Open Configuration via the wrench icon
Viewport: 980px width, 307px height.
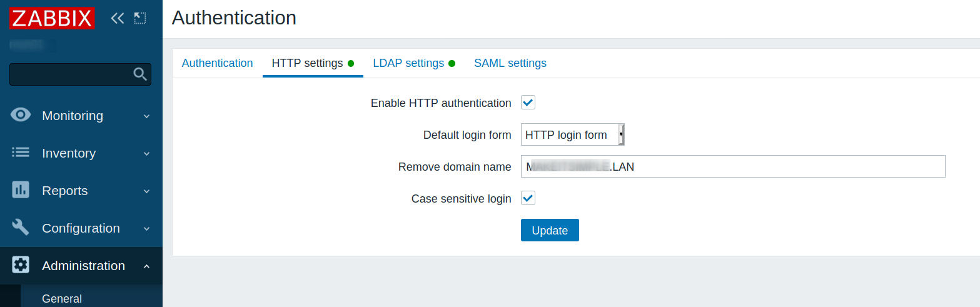tap(21, 228)
